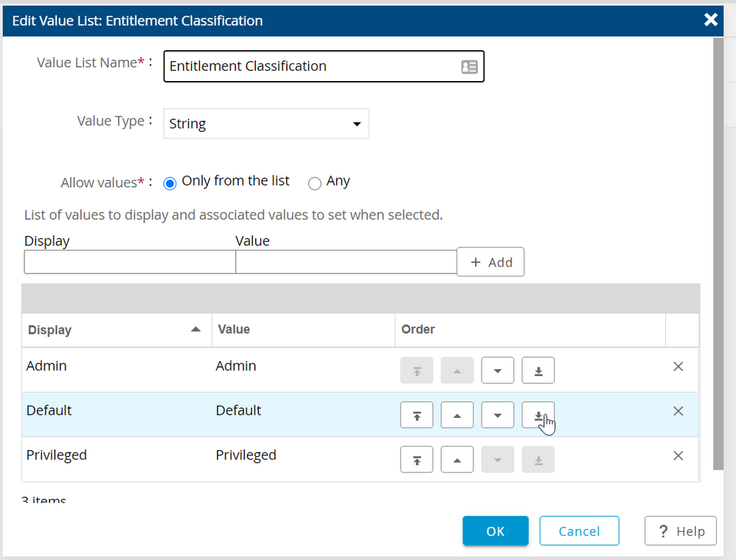Confirm changes with OK button
Image resolution: width=736 pixels, height=560 pixels.
click(495, 531)
